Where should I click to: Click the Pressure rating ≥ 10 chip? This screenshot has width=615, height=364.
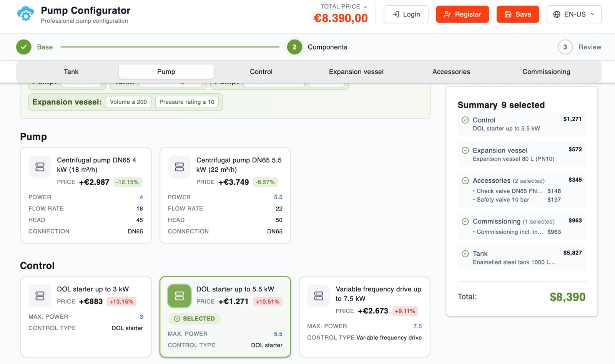click(187, 102)
